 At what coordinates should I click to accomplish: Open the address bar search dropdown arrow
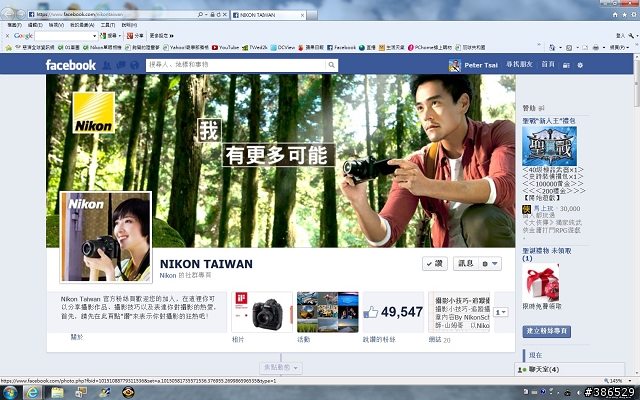[x=206, y=15]
